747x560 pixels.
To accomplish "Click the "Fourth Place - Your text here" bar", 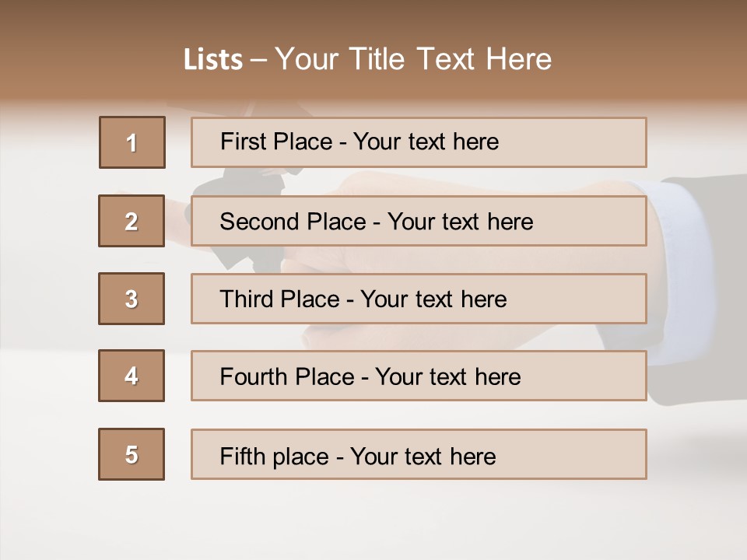I will point(419,376).
